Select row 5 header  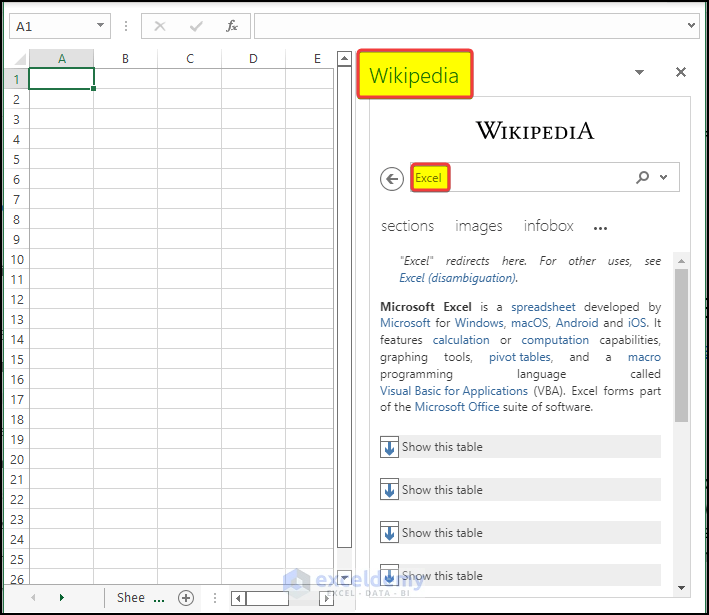pyautogui.click(x=17, y=159)
